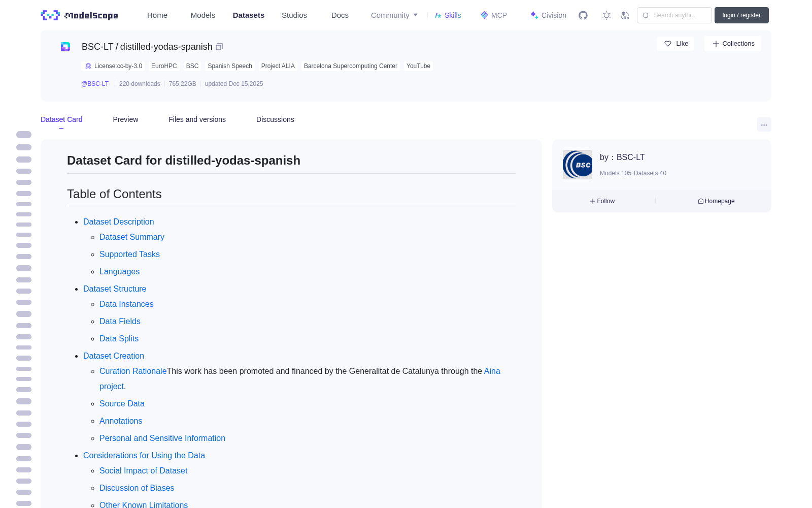Jump to Personal and Sensitive Information

pyautogui.click(x=162, y=438)
